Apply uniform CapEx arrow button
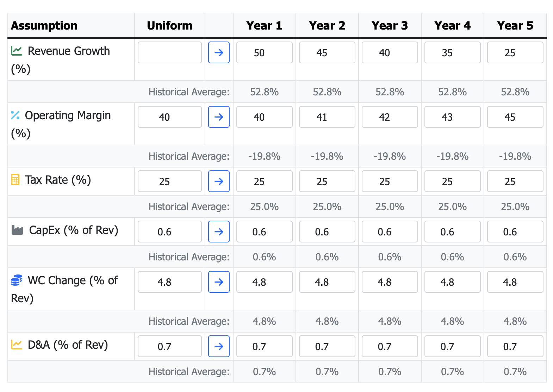The width and height of the screenshot is (553, 392). (219, 232)
